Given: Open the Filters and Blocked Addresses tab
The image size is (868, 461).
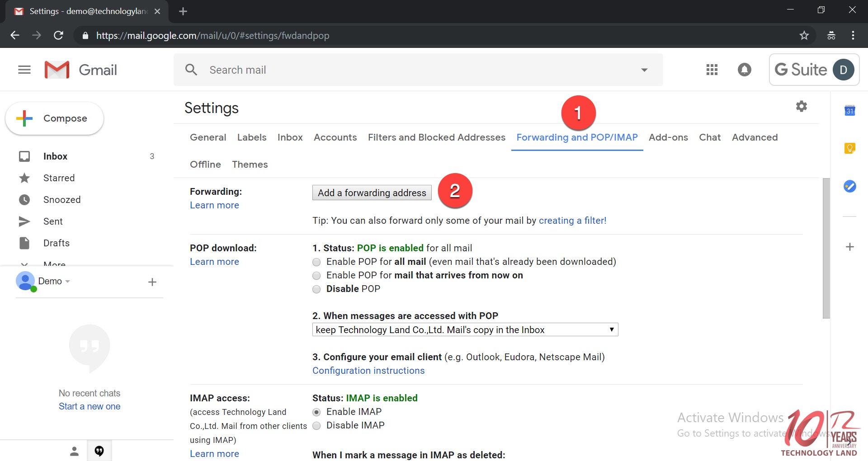Looking at the screenshot, I should tap(437, 137).
